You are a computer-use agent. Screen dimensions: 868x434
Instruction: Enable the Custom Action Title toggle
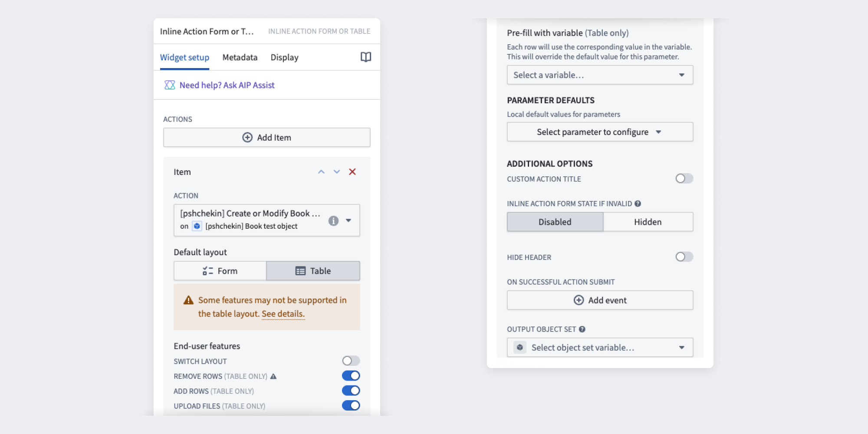click(x=684, y=178)
